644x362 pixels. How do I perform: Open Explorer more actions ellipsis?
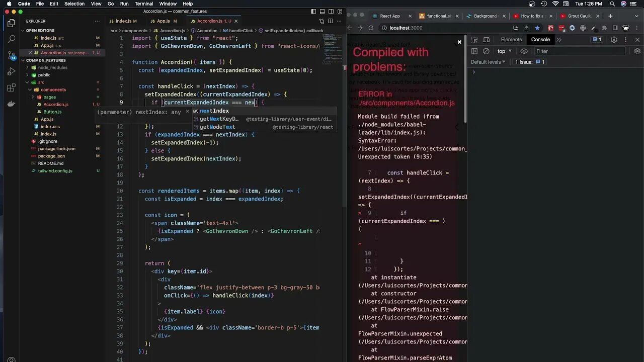(x=97, y=21)
